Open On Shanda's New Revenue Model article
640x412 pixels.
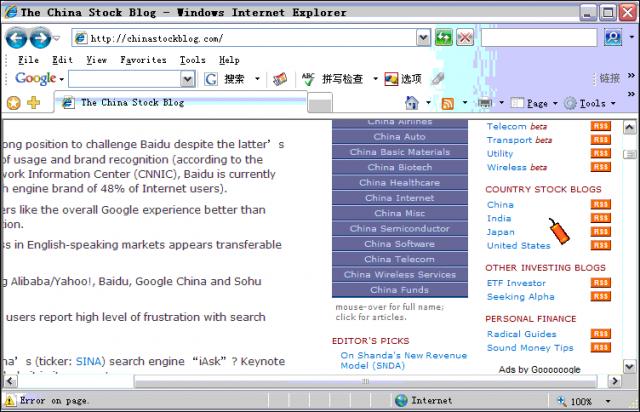[x=403, y=360]
